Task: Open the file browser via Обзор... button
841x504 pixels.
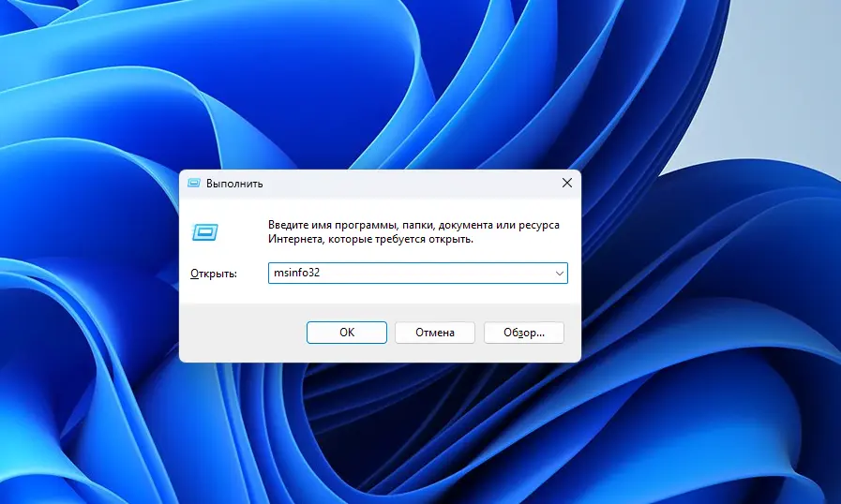Action: (523, 333)
